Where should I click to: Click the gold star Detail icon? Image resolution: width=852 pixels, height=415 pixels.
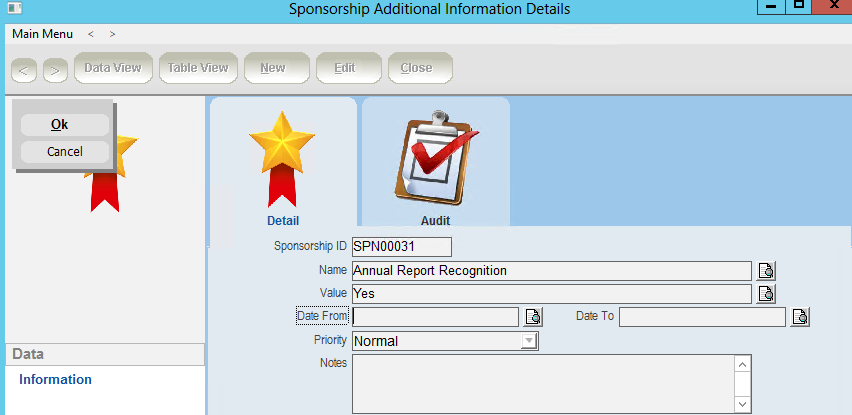pyautogui.click(x=282, y=160)
